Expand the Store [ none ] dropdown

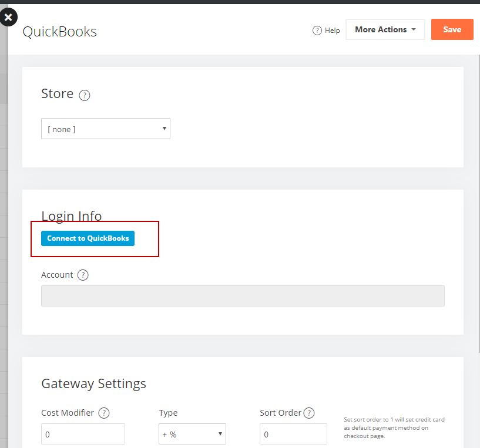point(106,129)
